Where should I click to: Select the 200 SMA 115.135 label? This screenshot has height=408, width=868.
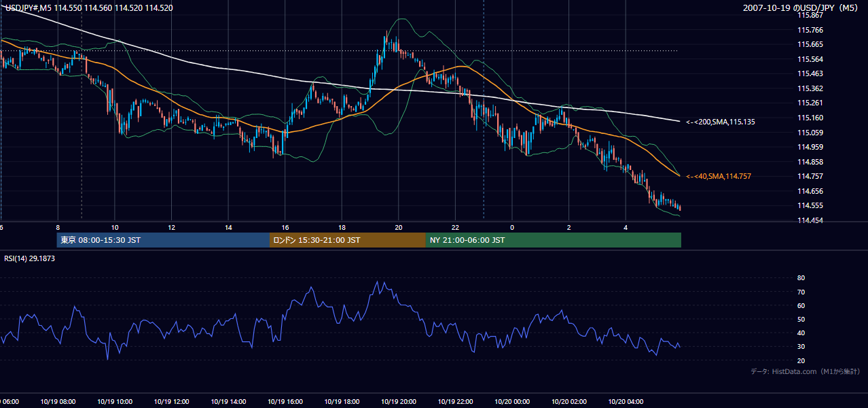click(721, 122)
